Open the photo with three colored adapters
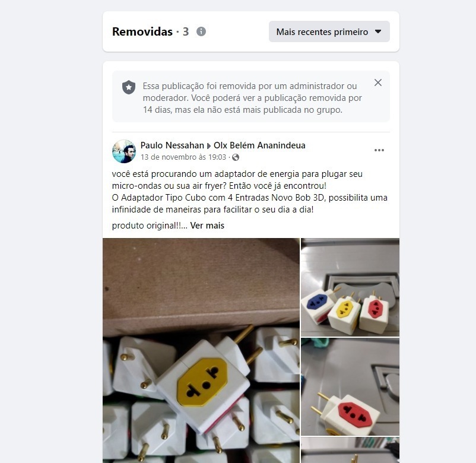 350,287
